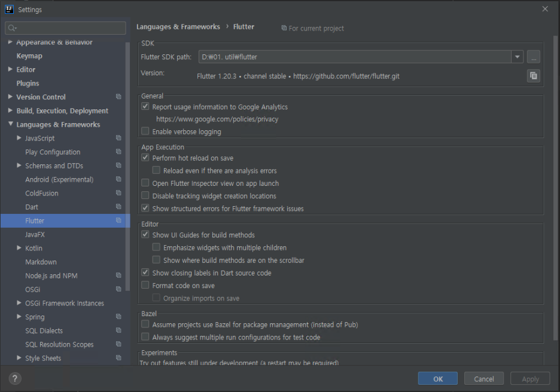Viewport: 560px width, 392px height.
Task: Enable Open Flutter Inspector view on app launch
Action: click(145, 183)
